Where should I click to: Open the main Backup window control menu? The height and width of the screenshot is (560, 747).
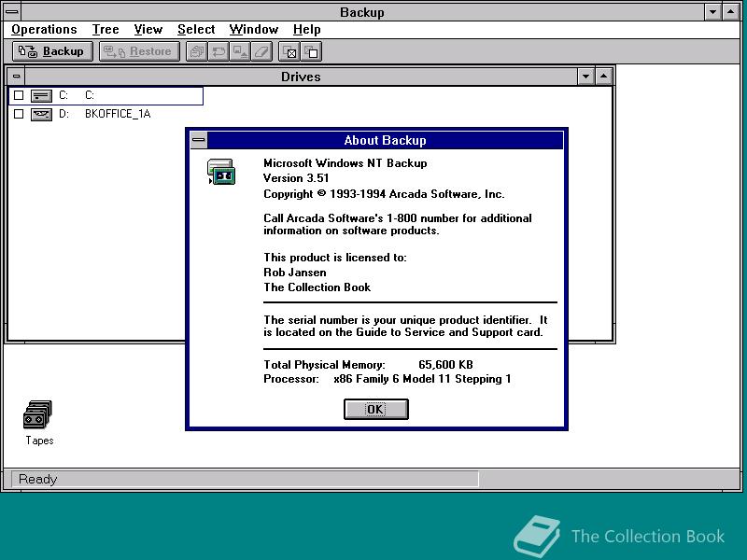11,11
